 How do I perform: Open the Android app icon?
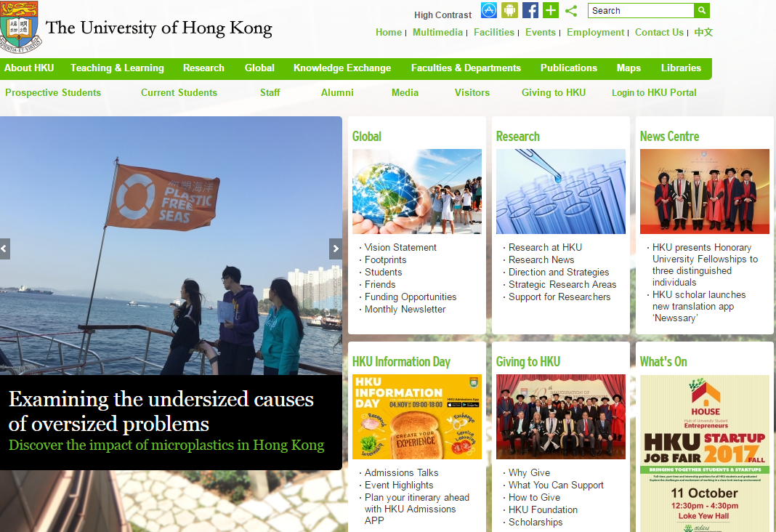pos(510,10)
